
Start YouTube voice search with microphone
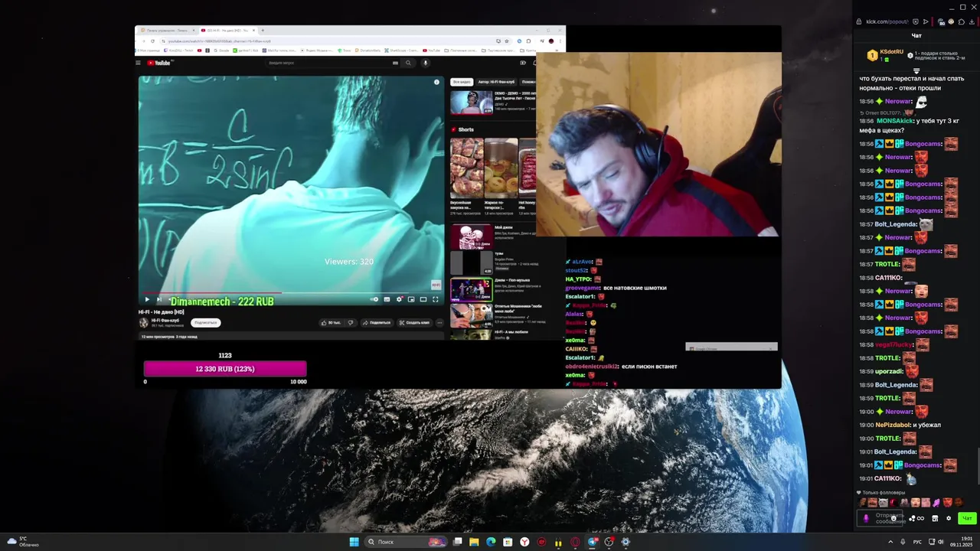(x=425, y=63)
